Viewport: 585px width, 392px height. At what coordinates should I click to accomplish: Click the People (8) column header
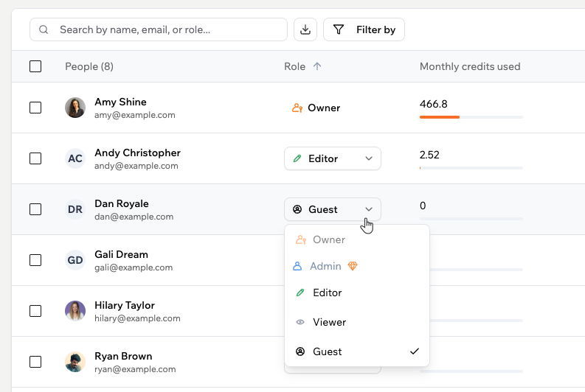tap(89, 66)
